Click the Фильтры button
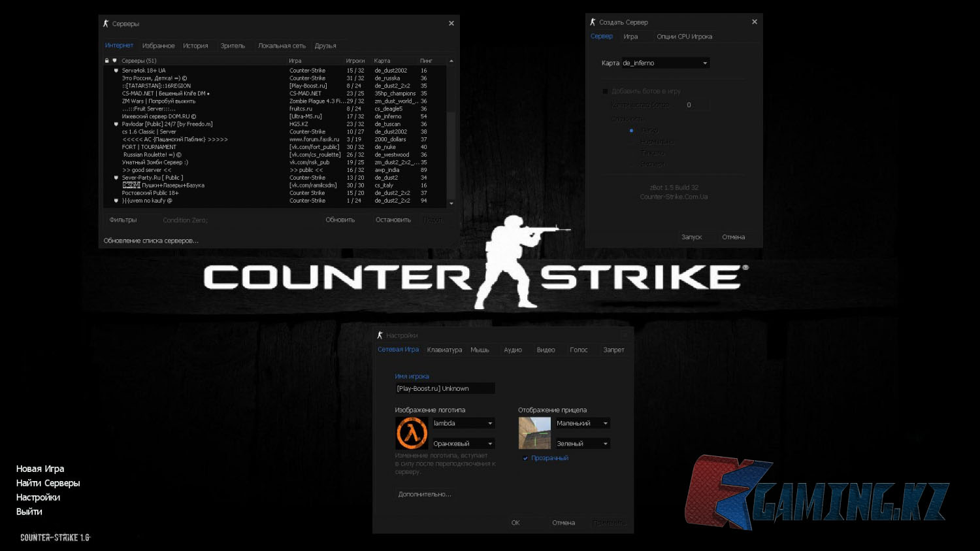The height and width of the screenshot is (551, 980). tap(123, 220)
